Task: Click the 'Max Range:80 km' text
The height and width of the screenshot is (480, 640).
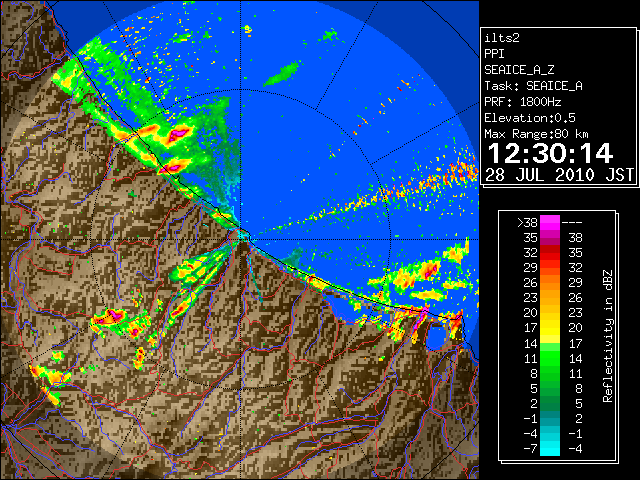Action: point(536,134)
